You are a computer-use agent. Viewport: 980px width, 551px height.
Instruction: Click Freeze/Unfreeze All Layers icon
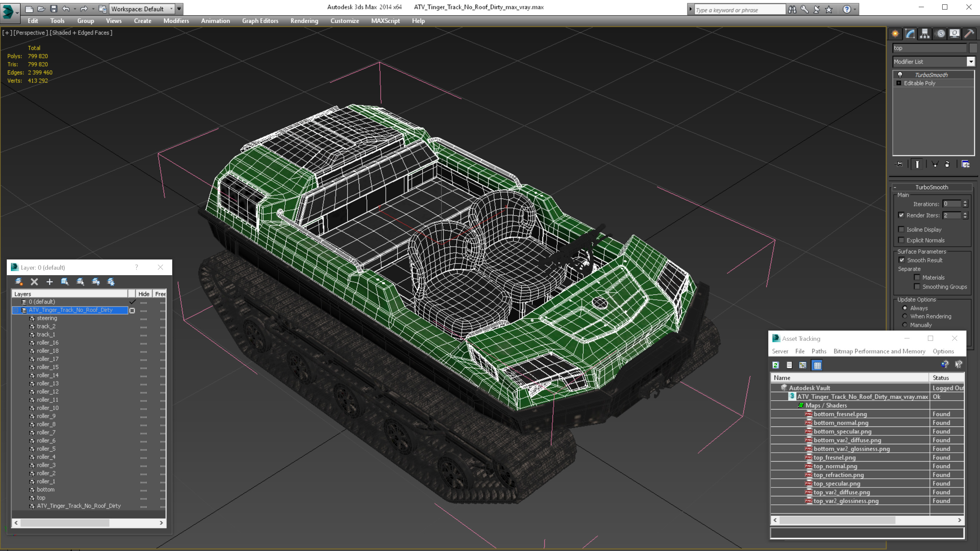point(111,282)
